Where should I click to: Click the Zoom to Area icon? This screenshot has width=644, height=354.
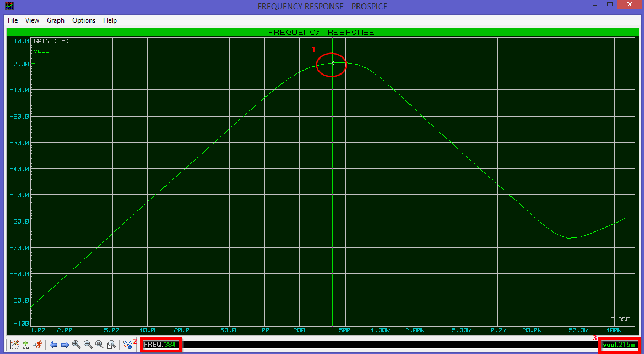(111, 345)
